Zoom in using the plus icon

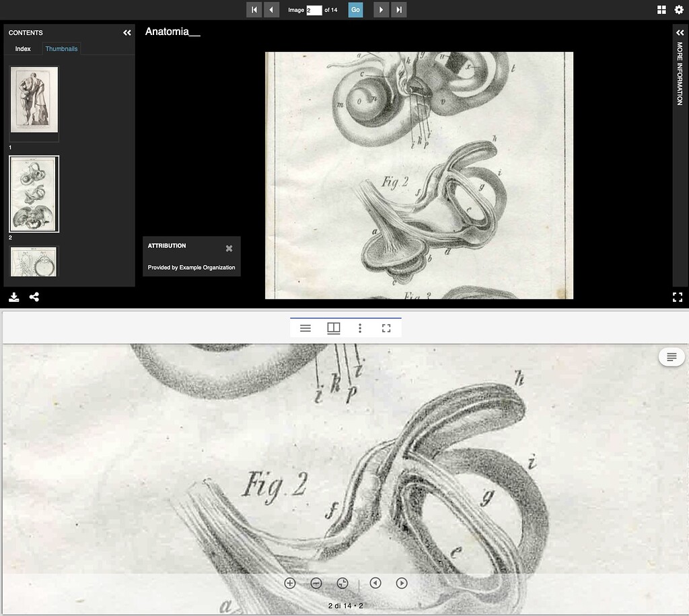tap(289, 584)
